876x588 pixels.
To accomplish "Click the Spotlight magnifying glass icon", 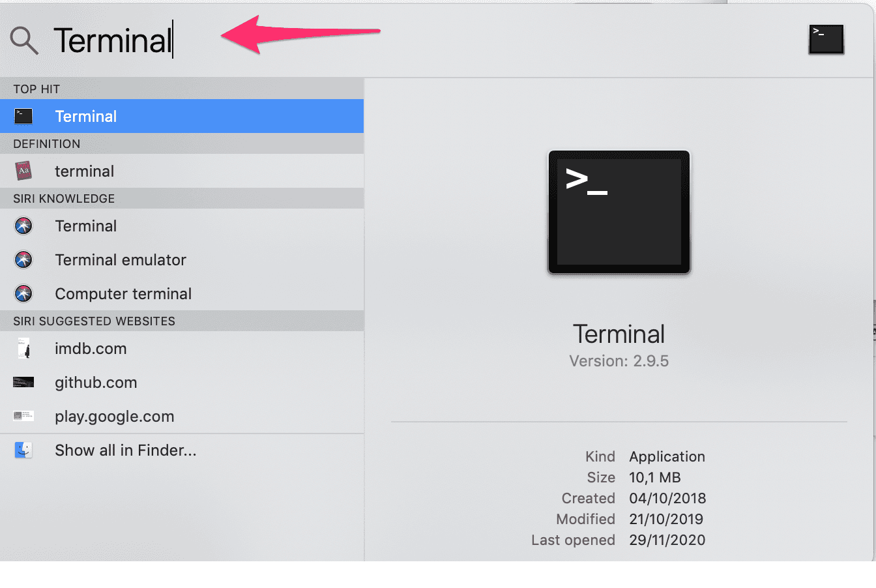I will [24, 40].
